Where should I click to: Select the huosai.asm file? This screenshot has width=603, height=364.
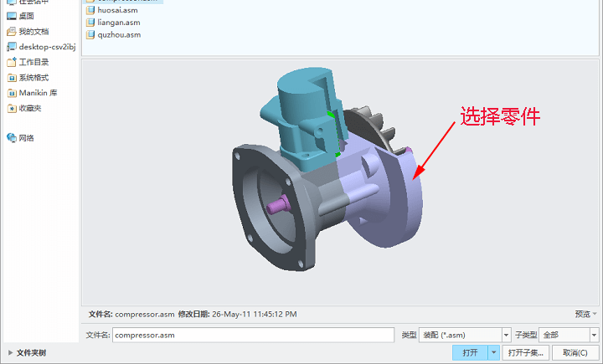click(112, 10)
